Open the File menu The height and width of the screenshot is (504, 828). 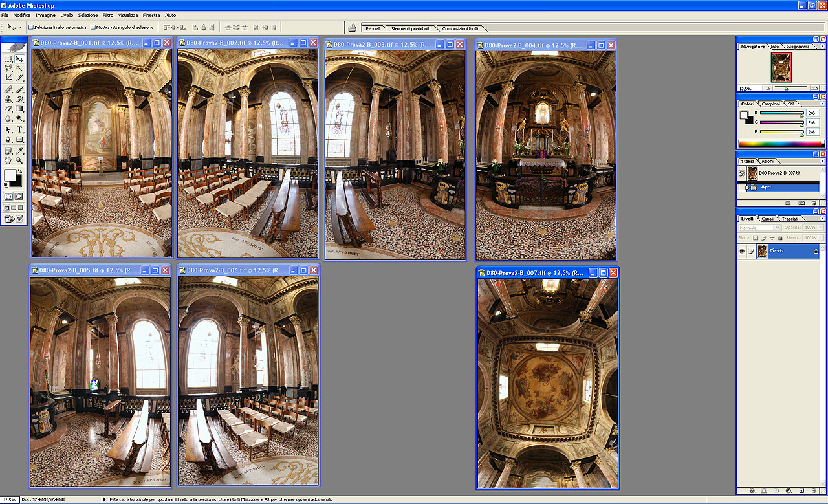5,14
